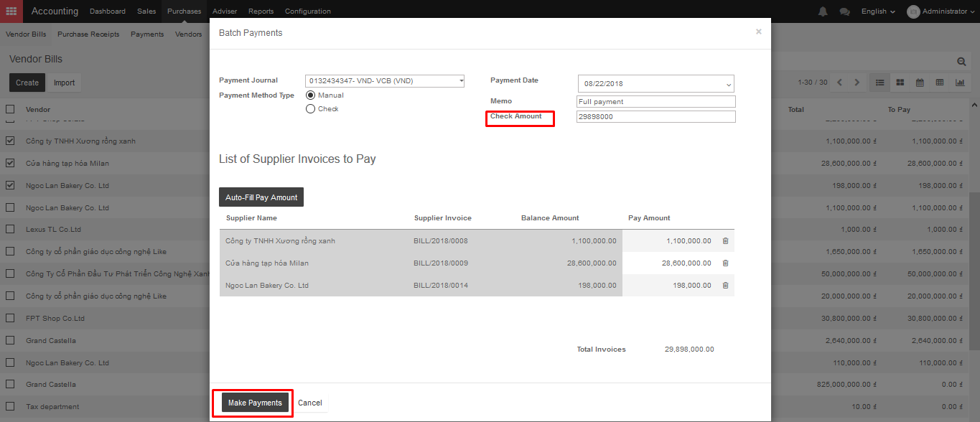This screenshot has height=422, width=980.
Task: Uncheck the Ngoc Lan Bakery 198,000 bill
Action: [x=10, y=186]
